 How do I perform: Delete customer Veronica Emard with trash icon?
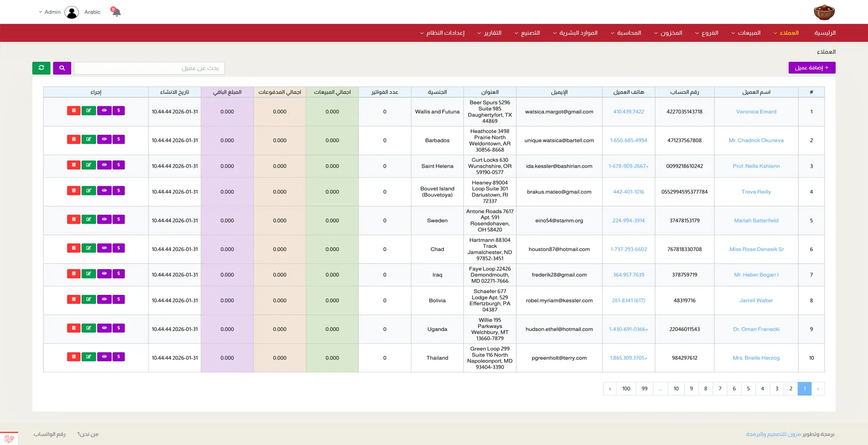click(x=74, y=111)
